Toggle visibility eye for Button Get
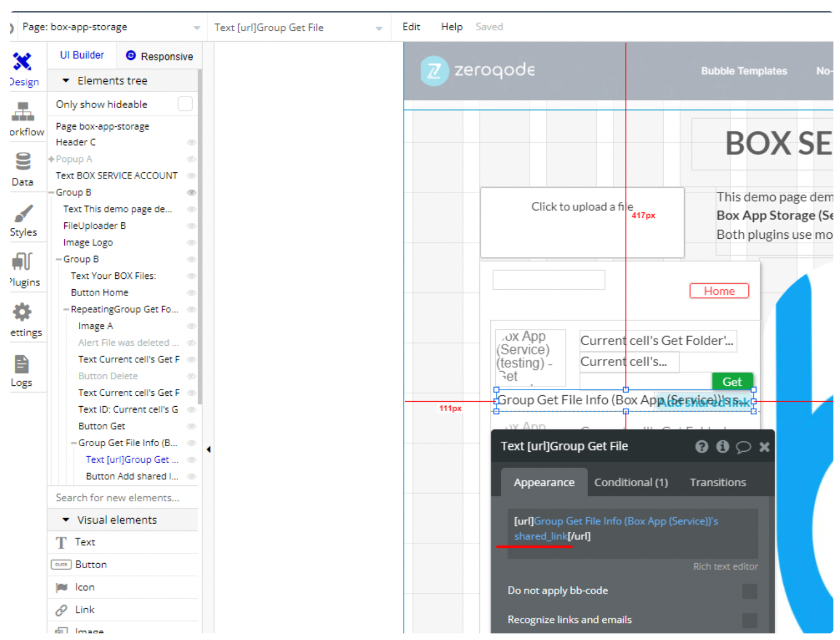The image size is (840, 640). (x=192, y=426)
